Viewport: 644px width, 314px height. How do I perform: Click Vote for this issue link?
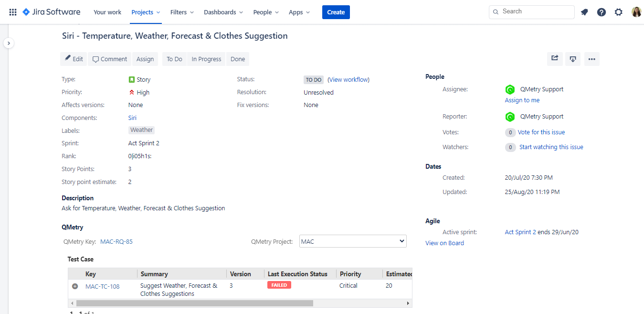(x=541, y=132)
